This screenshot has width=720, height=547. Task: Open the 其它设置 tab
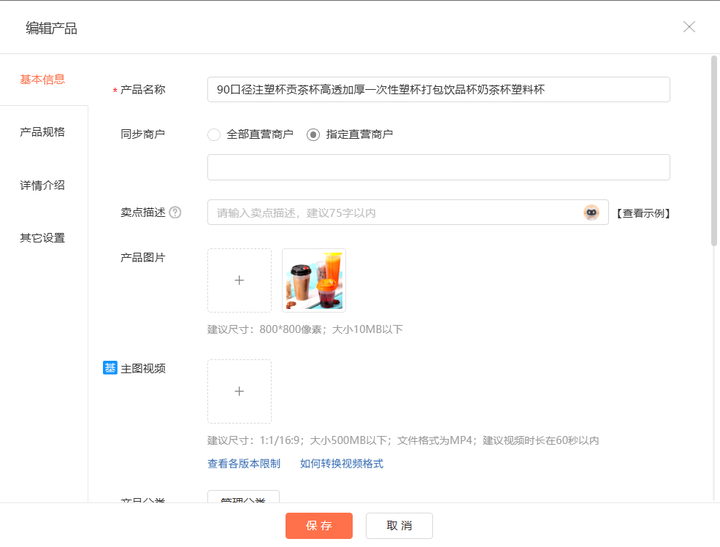pos(43,238)
